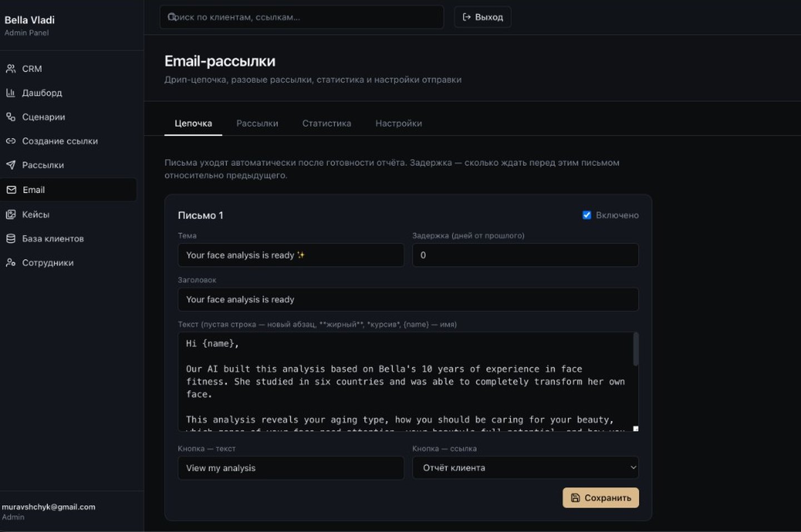Screen dimensions: 801x532
Task: Select the База клиентов database icon
Action: (x=11, y=238)
